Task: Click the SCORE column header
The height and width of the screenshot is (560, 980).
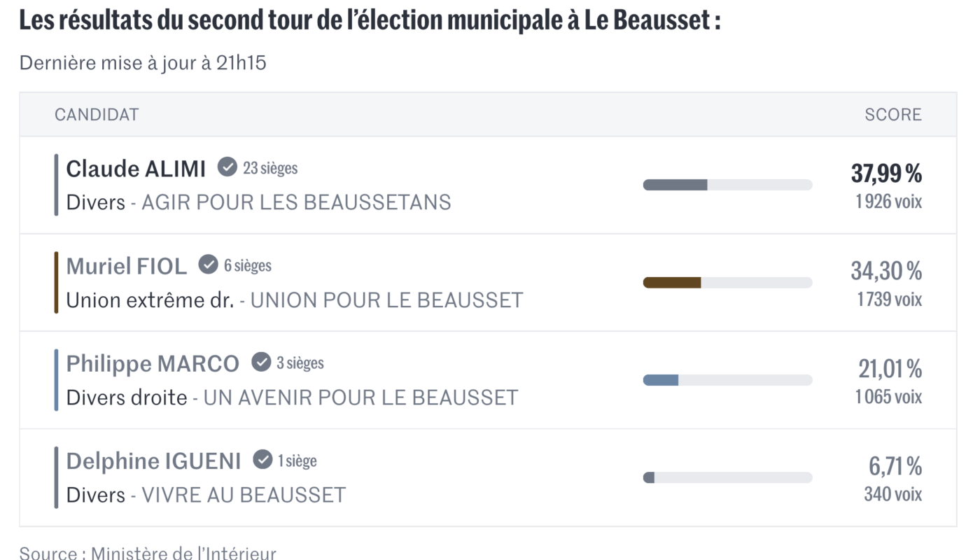Action: pos(893,115)
